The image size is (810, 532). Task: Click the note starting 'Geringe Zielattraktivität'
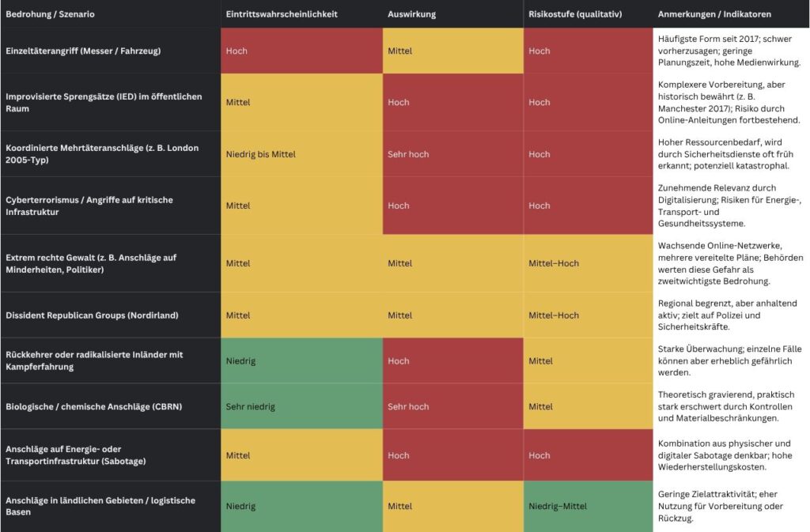pyautogui.click(x=718, y=506)
